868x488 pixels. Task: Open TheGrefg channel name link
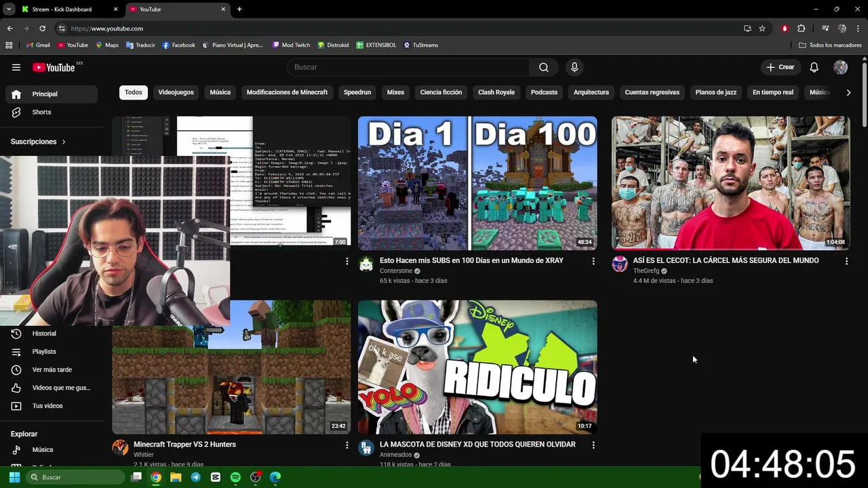click(x=646, y=271)
